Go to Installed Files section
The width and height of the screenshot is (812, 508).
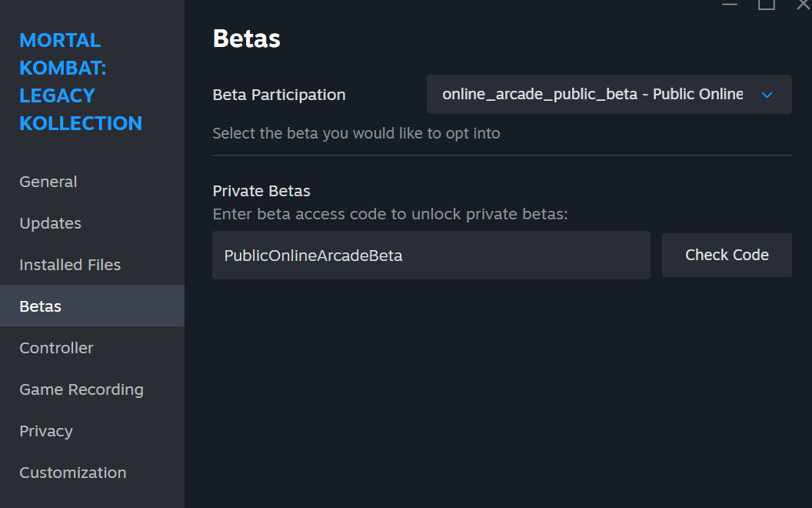(70, 265)
